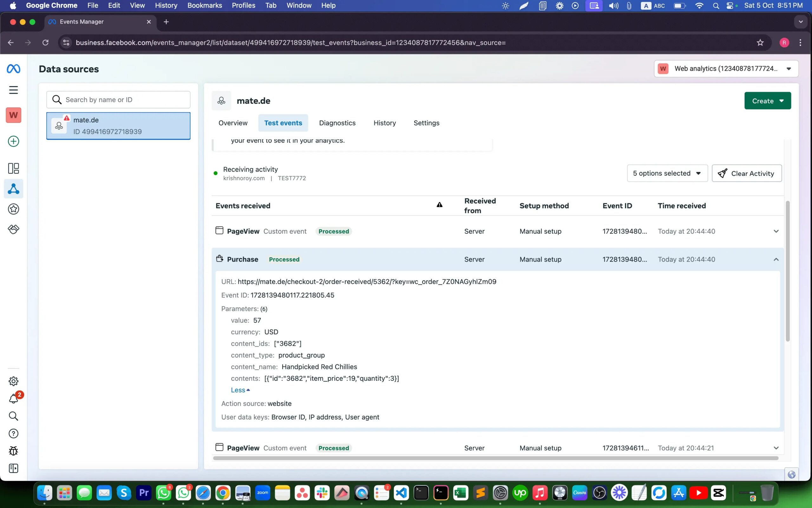
Task: Switch to the Test events tab
Action: (283, 123)
